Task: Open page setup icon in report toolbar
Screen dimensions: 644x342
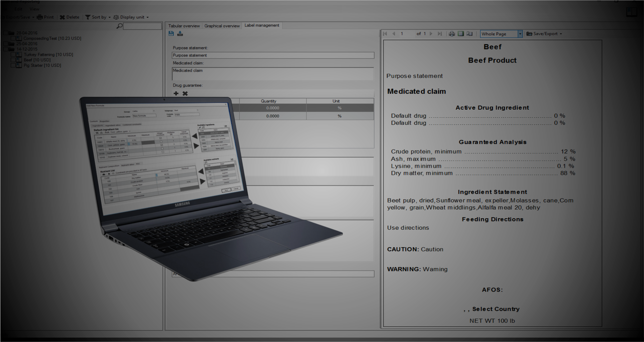Action: [x=470, y=34]
